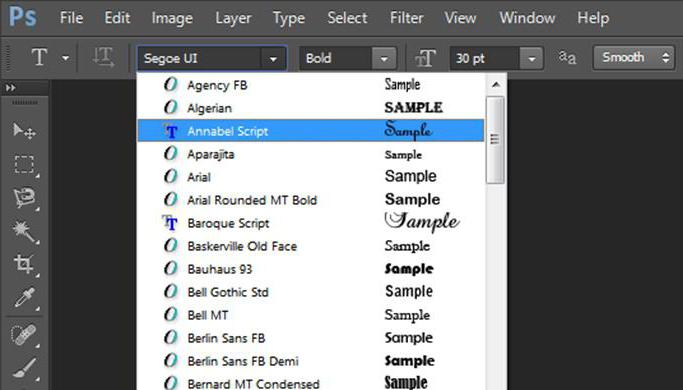Viewport: 683px width, 390px height.
Task: Open the Edit menu
Action: pos(117,18)
